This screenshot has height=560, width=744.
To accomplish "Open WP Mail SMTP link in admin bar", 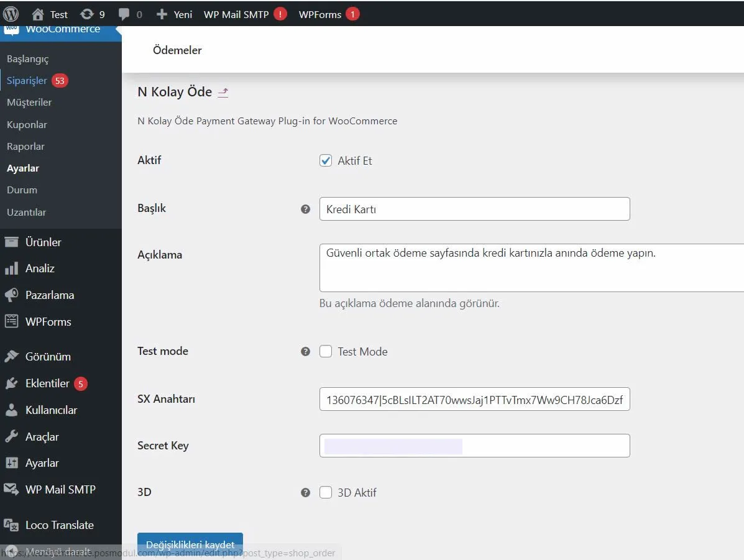I will click(x=236, y=14).
